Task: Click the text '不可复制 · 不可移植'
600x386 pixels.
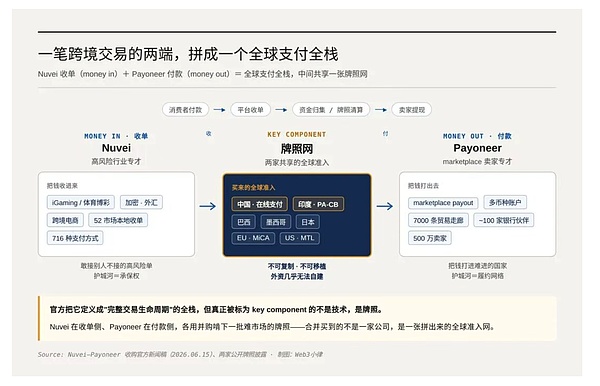Action: point(297,266)
